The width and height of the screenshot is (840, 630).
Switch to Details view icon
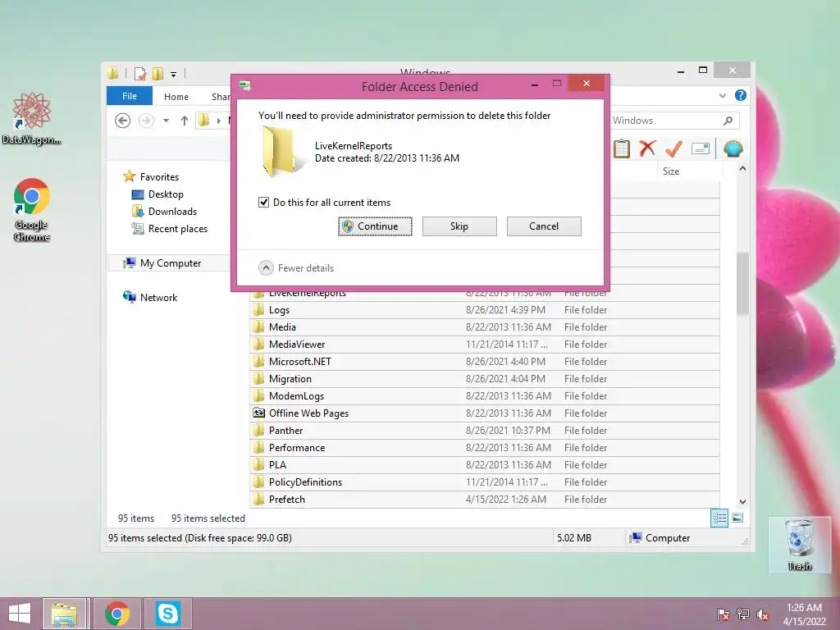tap(719, 518)
